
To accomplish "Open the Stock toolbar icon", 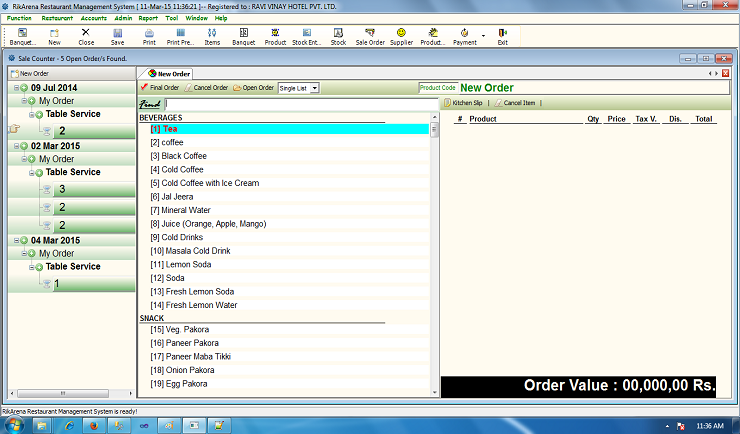I will point(338,36).
